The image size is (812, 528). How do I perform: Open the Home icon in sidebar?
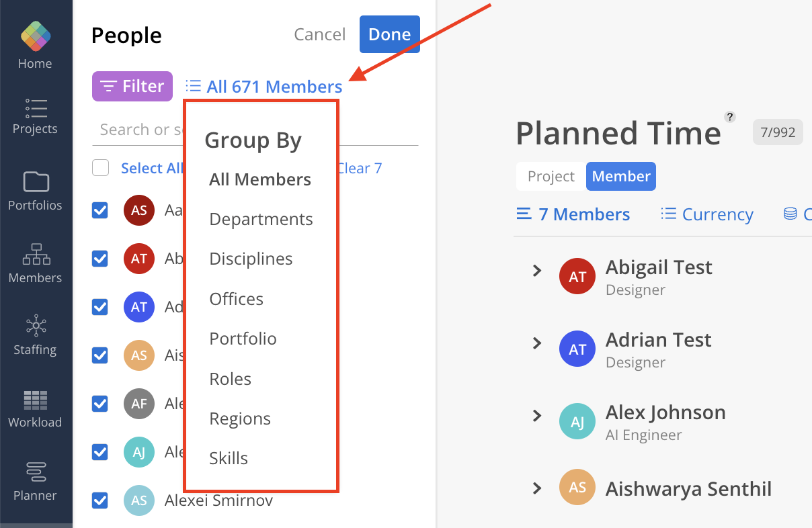(35, 37)
